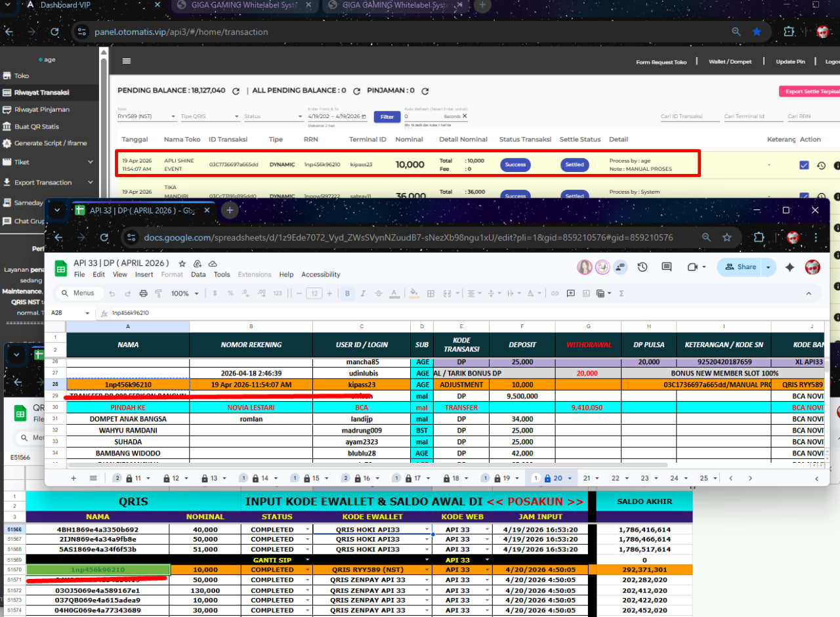This screenshot has height=617, width=840.
Task: Open the fill color picker
Action: tap(413, 293)
